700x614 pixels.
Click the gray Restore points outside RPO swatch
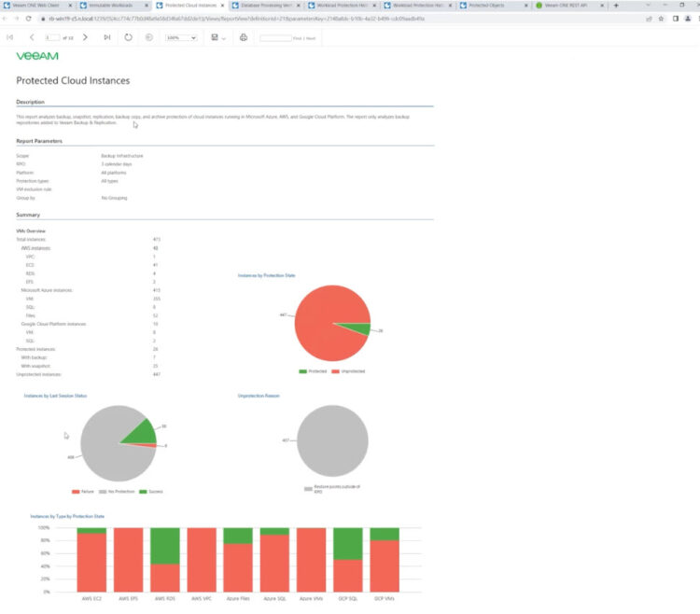(308, 489)
